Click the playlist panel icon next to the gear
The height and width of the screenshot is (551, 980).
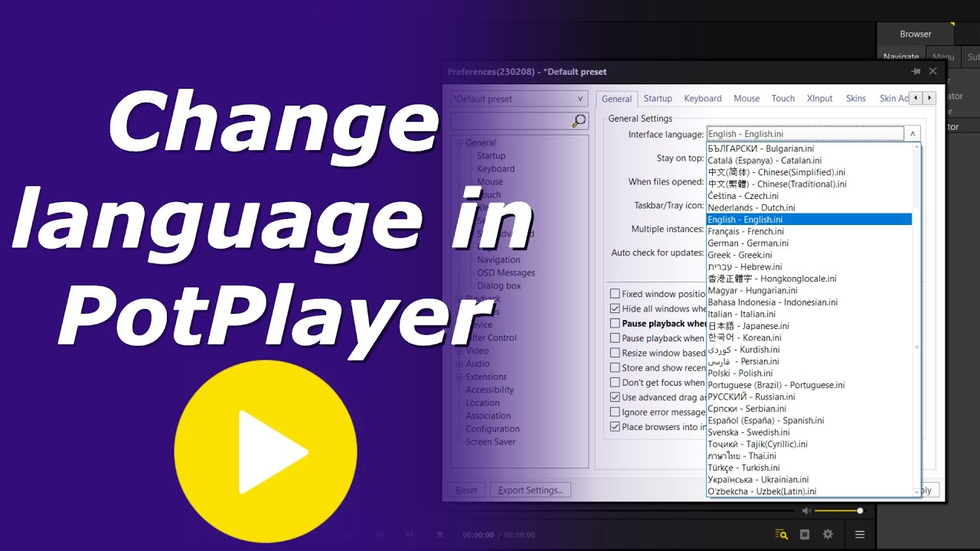click(805, 533)
